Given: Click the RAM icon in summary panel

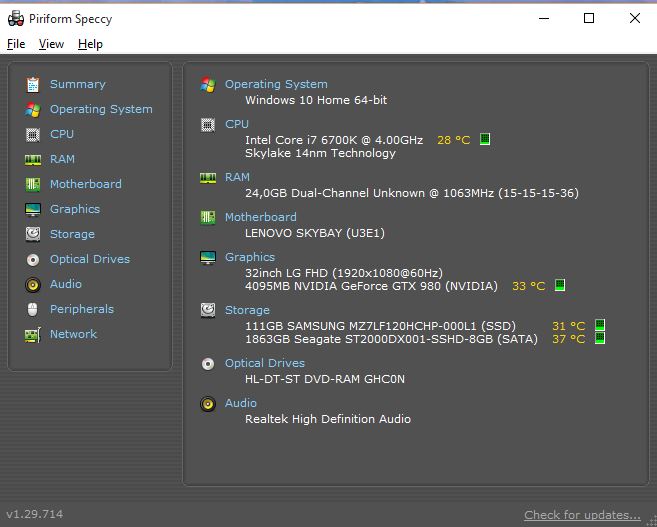Looking at the screenshot, I should point(208,178).
